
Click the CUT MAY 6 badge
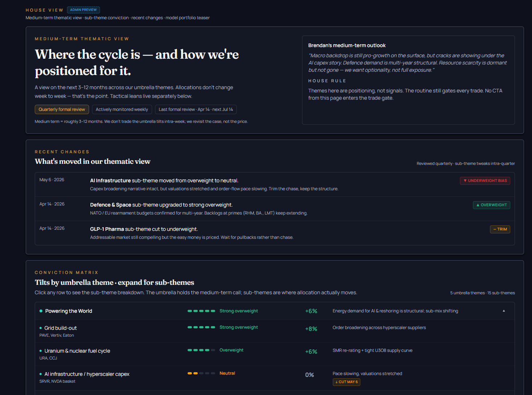point(347,382)
